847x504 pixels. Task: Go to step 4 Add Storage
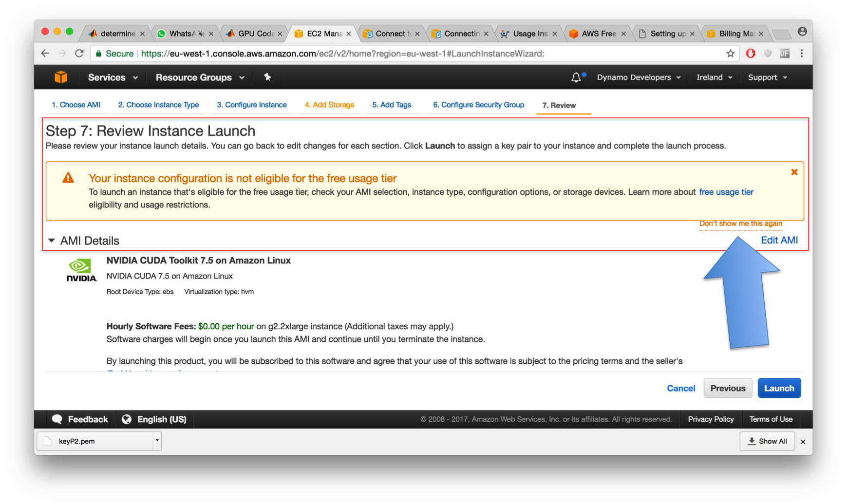point(329,105)
